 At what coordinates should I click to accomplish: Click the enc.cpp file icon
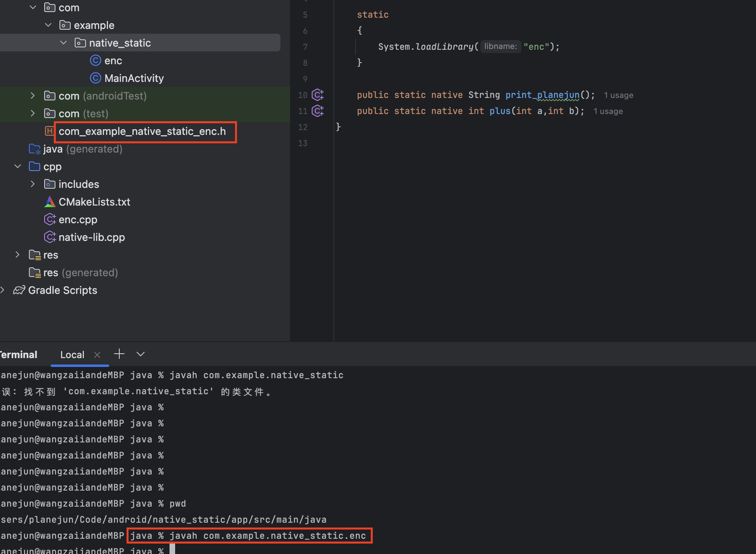(49, 220)
